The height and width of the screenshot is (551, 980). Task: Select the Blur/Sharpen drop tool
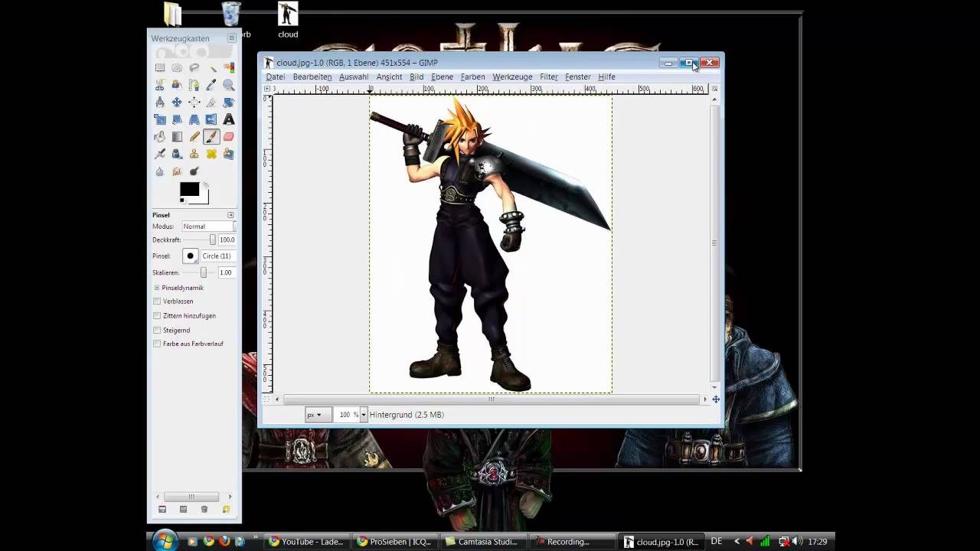click(160, 171)
